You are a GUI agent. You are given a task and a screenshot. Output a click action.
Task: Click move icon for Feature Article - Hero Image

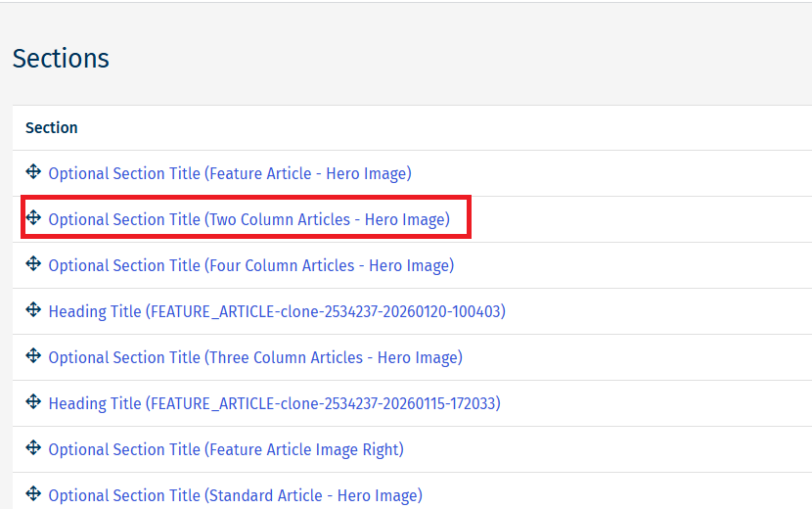(x=33, y=172)
